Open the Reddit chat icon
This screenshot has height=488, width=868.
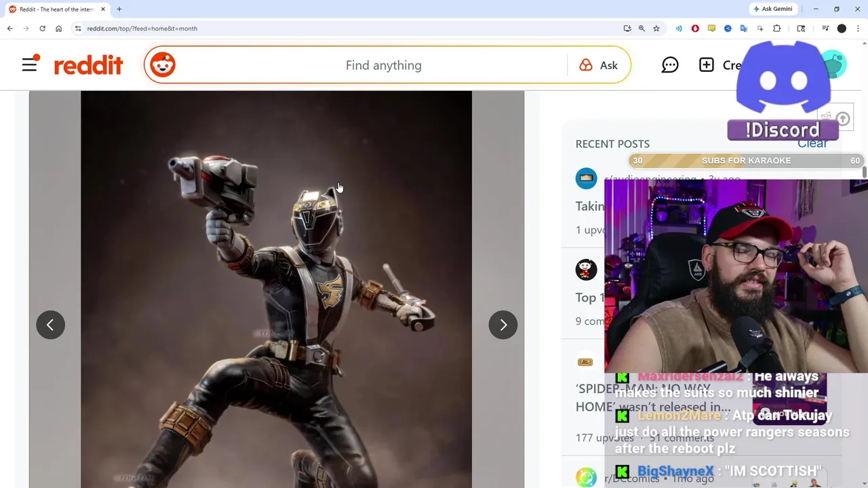pyautogui.click(x=670, y=65)
